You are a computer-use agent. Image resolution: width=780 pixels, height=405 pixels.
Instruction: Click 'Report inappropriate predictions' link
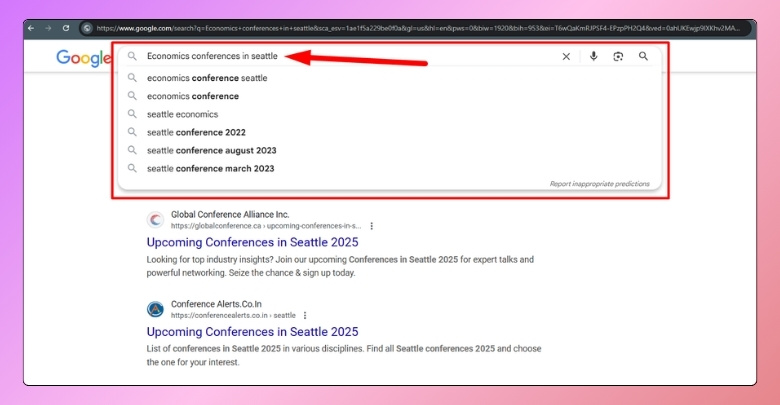pyautogui.click(x=599, y=184)
